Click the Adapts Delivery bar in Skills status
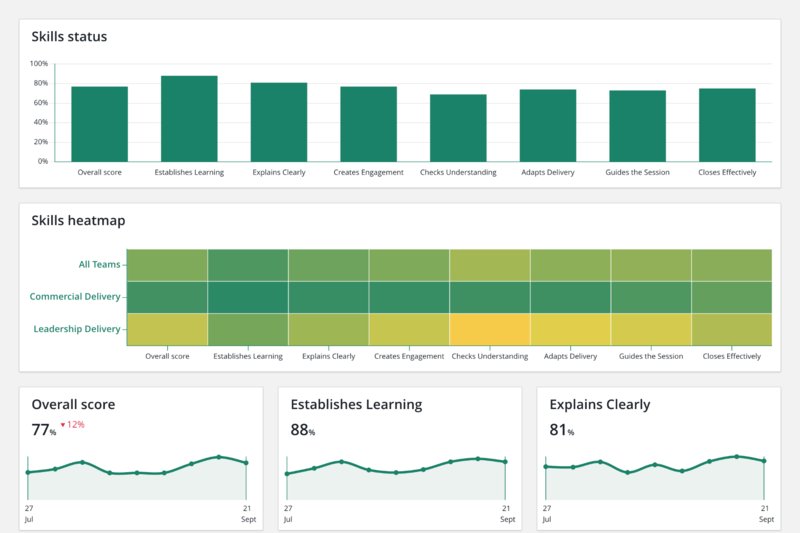 tap(548, 125)
